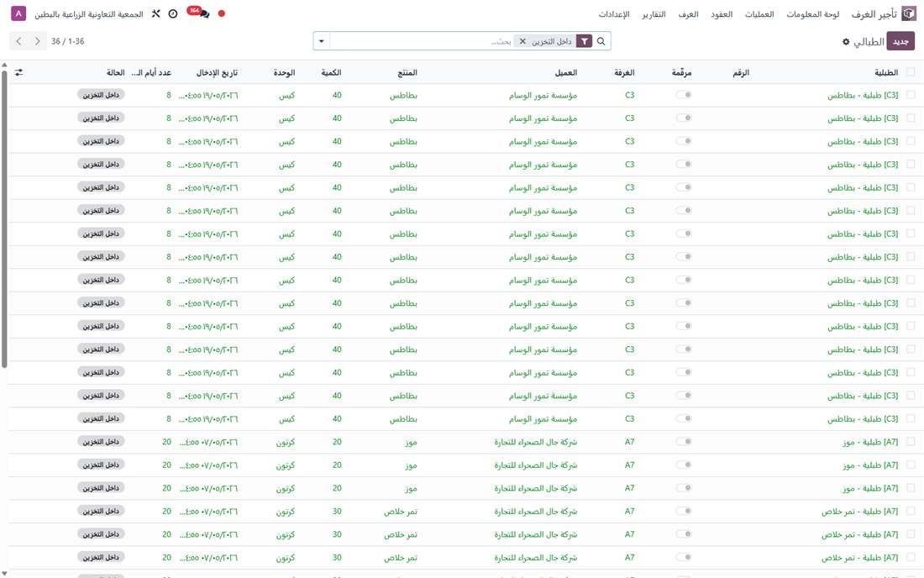The height and width of the screenshot is (578, 924).
Task: Tick the checkbox of the first موز row
Action: (x=911, y=441)
